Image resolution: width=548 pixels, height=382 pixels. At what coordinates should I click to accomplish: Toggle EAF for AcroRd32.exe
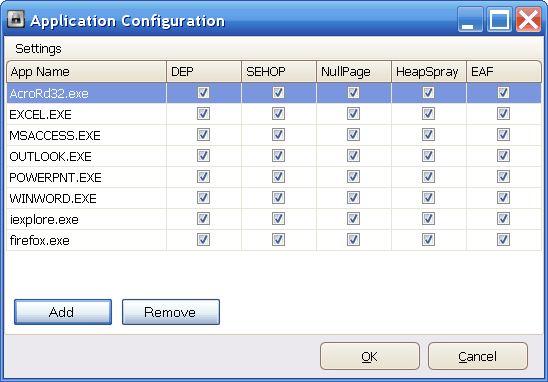coord(503,93)
